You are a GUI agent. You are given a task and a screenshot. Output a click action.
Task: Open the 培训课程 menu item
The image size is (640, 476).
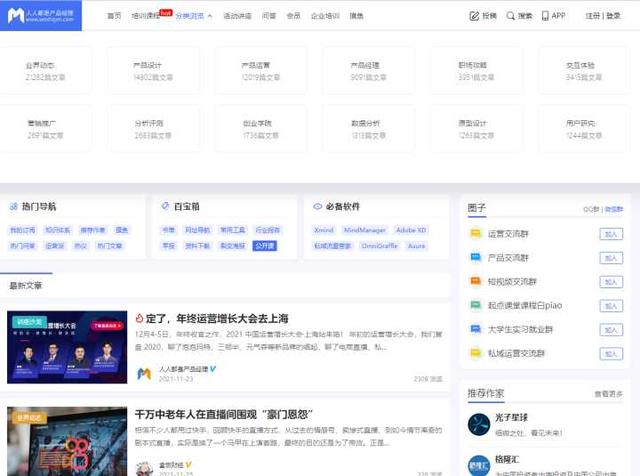(x=145, y=16)
